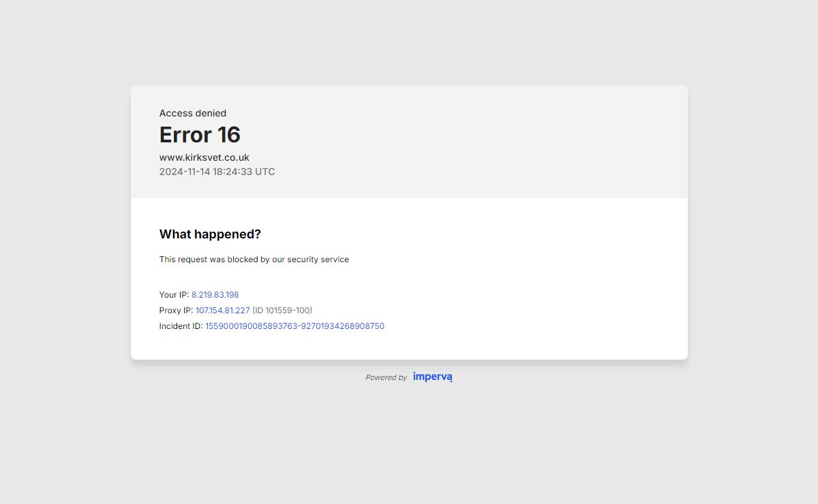Click the word Error in the heading

[183, 135]
